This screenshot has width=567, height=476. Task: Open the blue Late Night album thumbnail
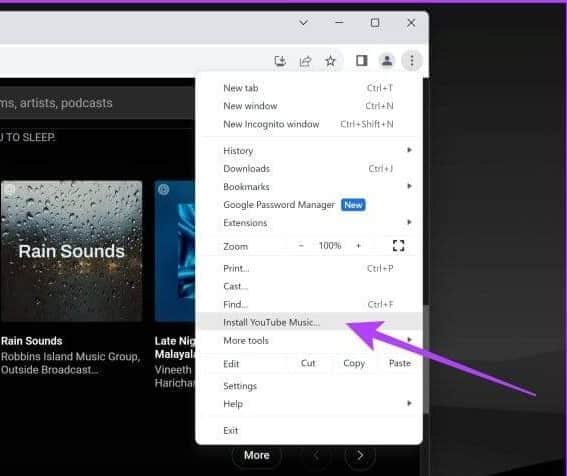pyautogui.click(x=175, y=251)
